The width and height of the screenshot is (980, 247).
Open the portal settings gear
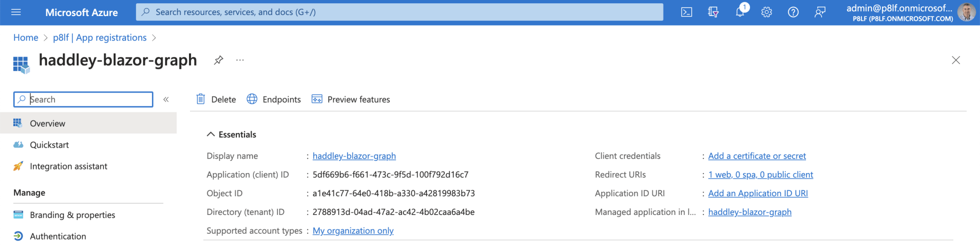pyautogui.click(x=766, y=12)
